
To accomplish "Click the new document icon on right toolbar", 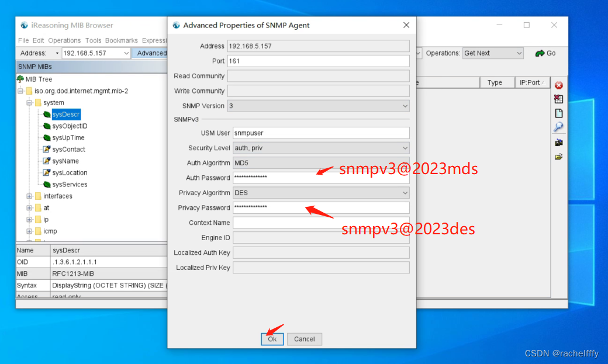I will point(559,113).
